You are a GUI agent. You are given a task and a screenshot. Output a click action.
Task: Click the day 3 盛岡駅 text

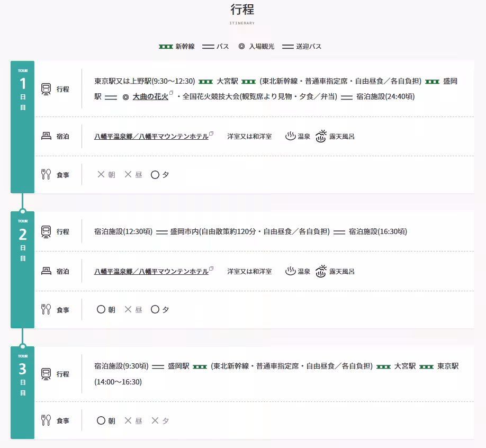coord(178,366)
